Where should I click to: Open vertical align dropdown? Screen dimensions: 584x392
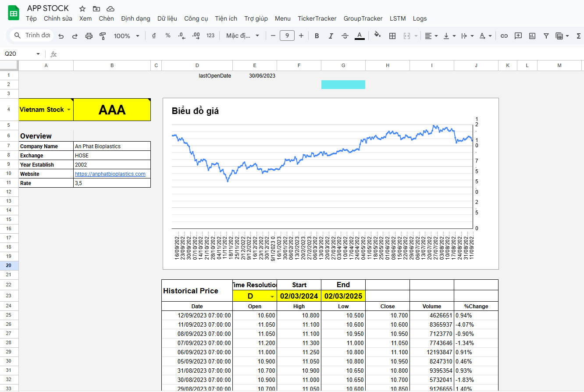point(449,36)
